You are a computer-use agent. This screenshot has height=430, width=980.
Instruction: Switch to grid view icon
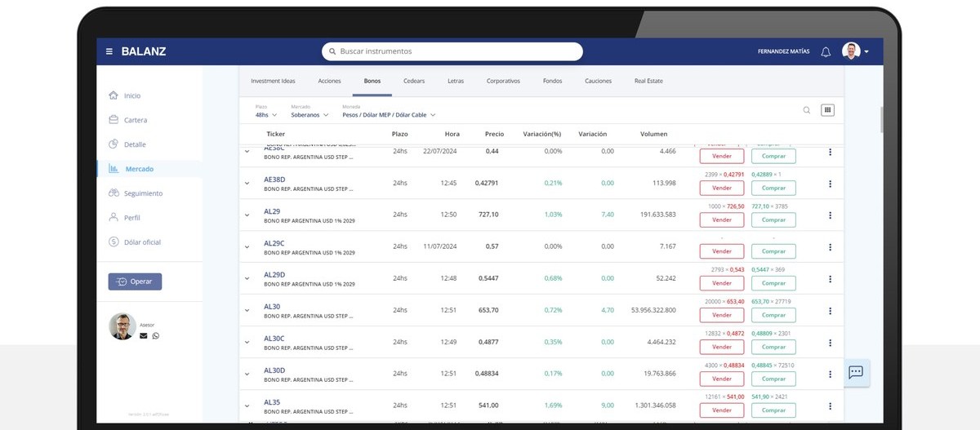pyautogui.click(x=827, y=110)
